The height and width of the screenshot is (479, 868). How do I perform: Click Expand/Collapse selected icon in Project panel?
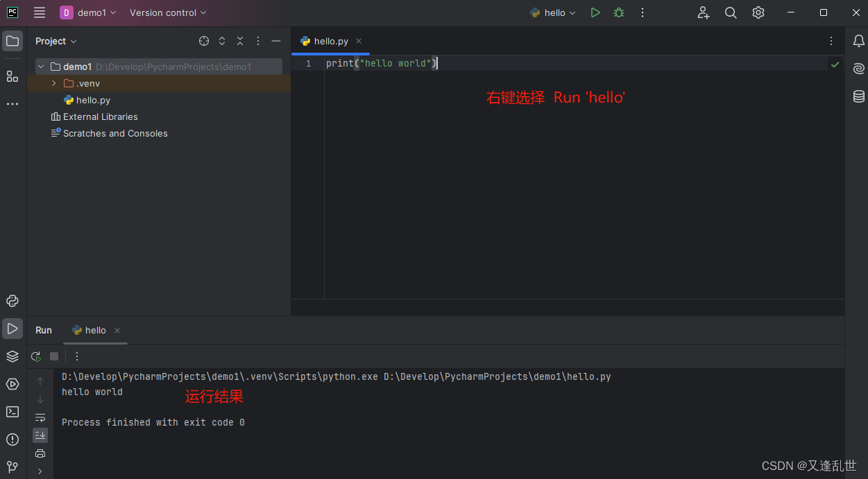(222, 41)
